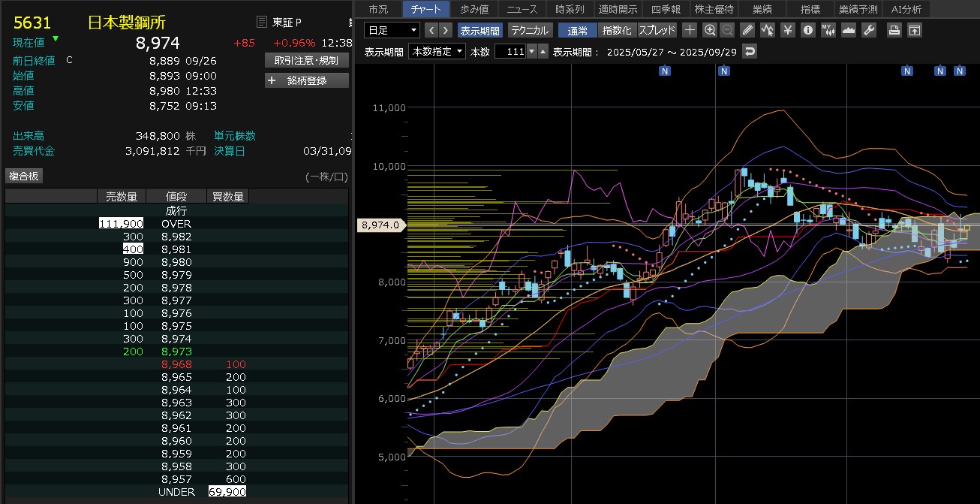Click the 銘柄登録 button
The height and width of the screenshot is (504, 980).
point(307,80)
